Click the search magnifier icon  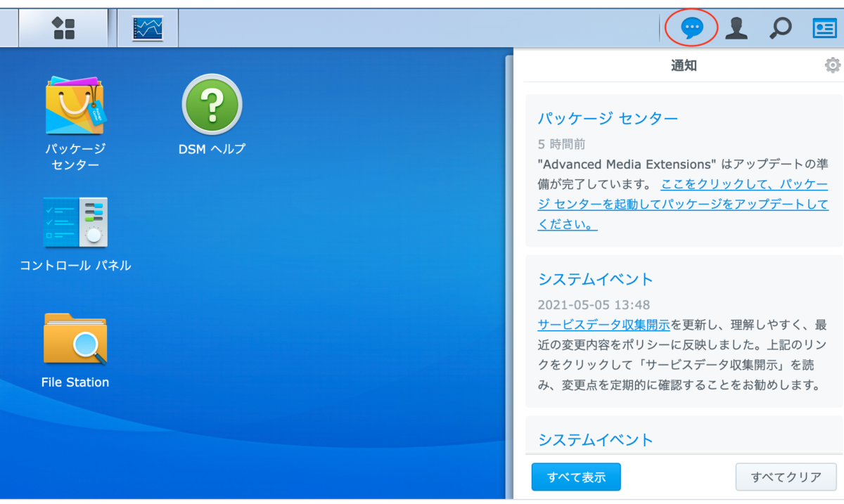pos(780,28)
